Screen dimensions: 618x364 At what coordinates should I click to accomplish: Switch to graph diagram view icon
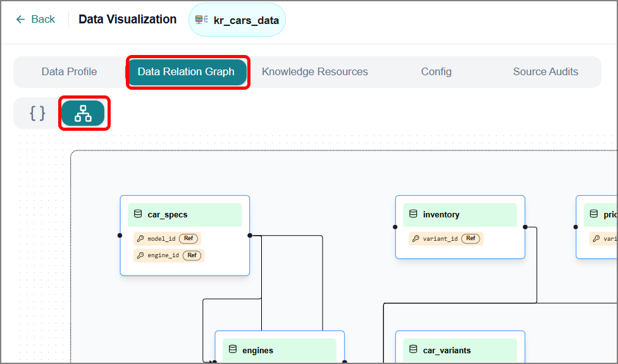coord(83,113)
